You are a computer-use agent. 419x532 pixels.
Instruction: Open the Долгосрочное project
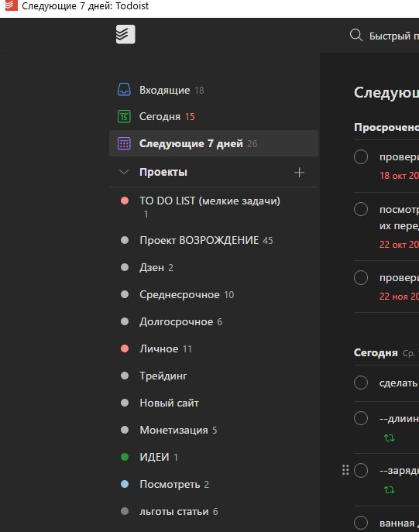coord(214,321)
